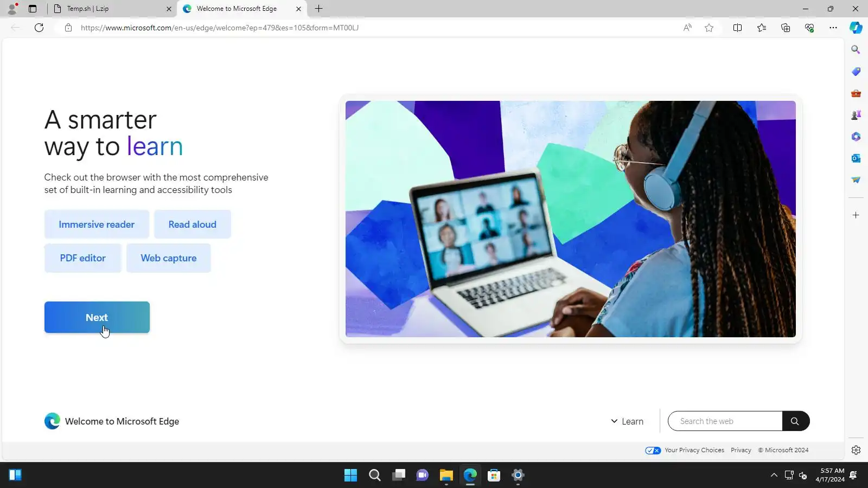Close the Temp.sh | L.zip tab
Image resolution: width=868 pixels, height=488 pixels.
pyautogui.click(x=169, y=9)
